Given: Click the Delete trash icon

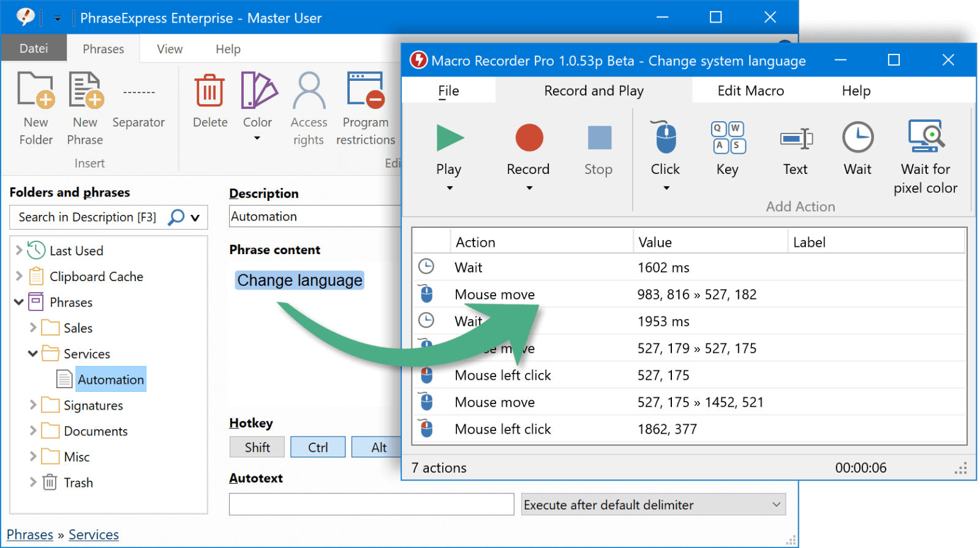Looking at the screenshot, I should 209,91.
